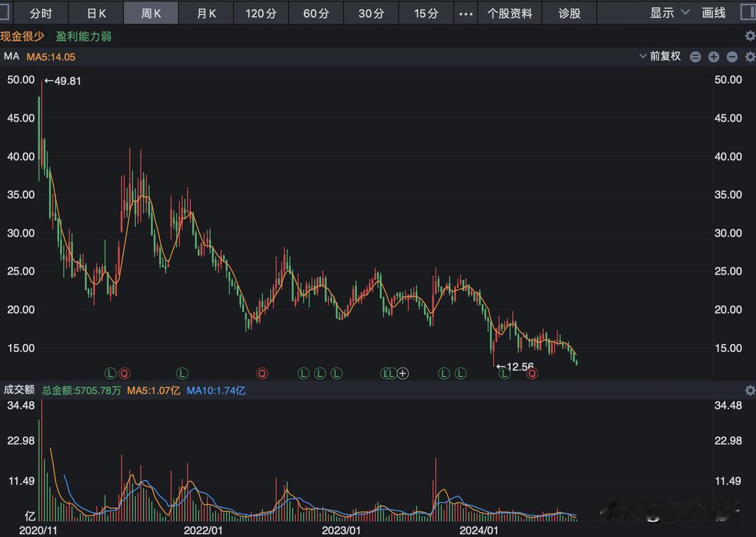Click the MA10:1.74亿 volume value

(216, 390)
